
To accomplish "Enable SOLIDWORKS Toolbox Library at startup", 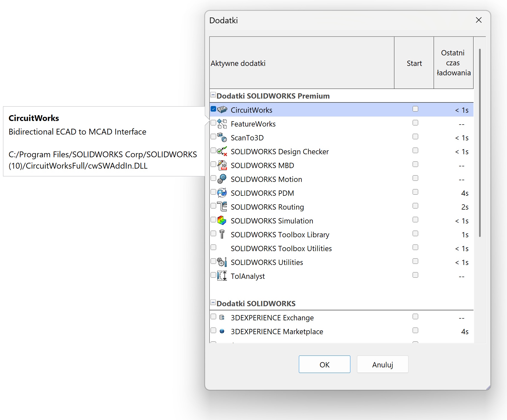I will click(415, 234).
